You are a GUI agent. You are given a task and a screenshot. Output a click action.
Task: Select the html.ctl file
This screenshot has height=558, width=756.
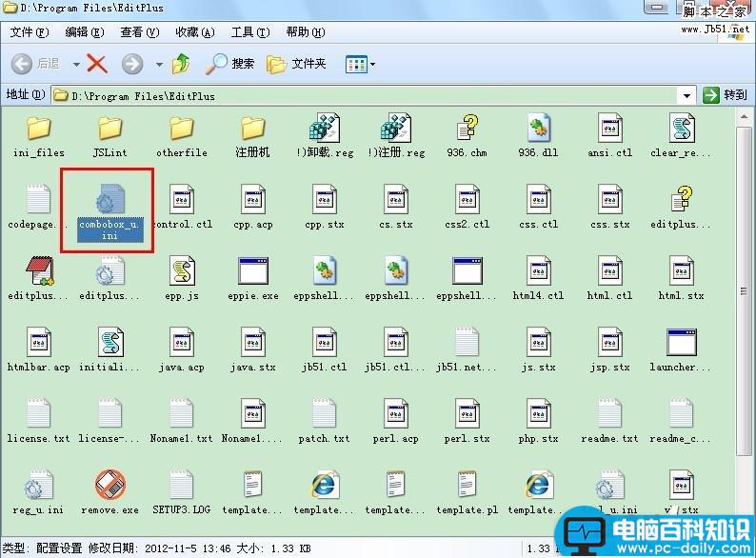point(610,279)
